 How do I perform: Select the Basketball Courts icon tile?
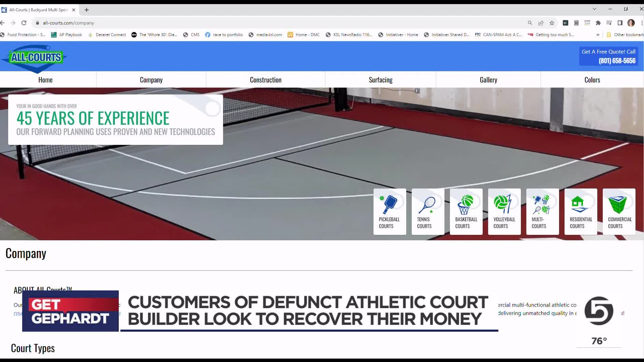click(x=466, y=211)
